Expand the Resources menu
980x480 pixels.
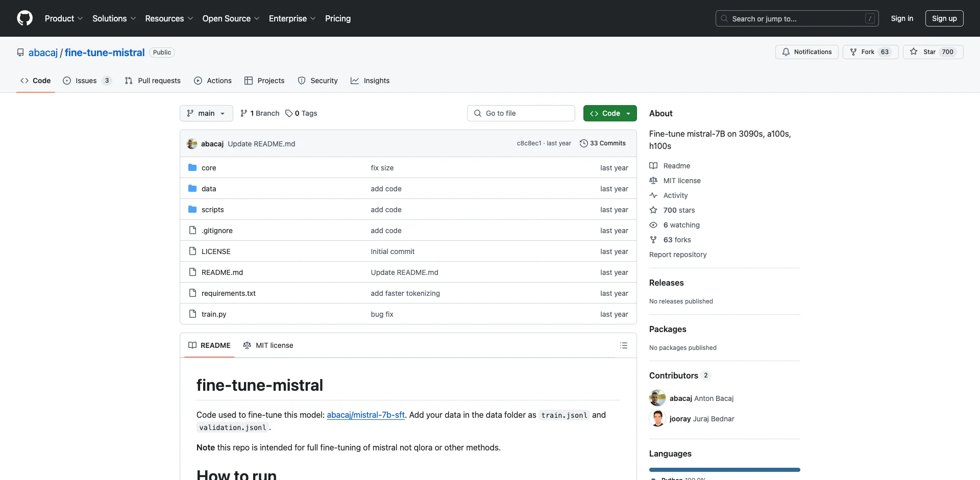(x=169, y=18)
